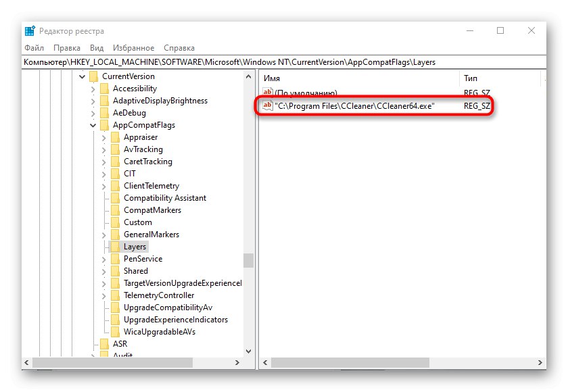Click the CIT folder icon
Image resolution: width=568 pixels, height=392 pixels.
click(x=115, y=174)
